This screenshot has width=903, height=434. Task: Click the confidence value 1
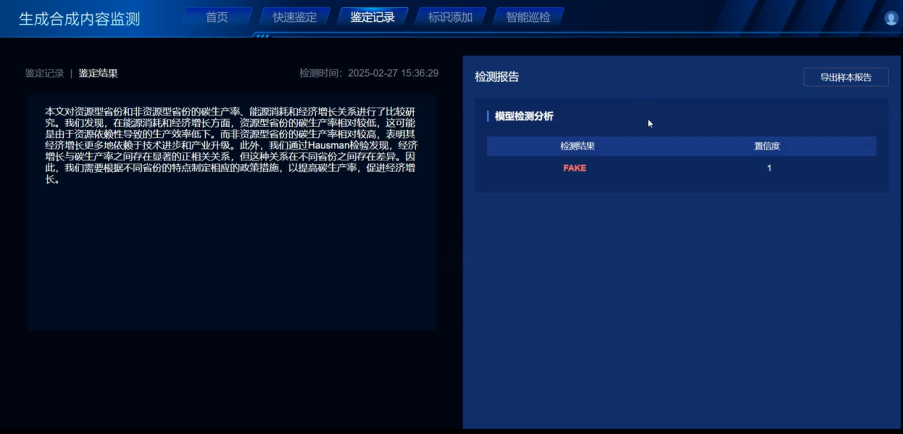point(769,168)
